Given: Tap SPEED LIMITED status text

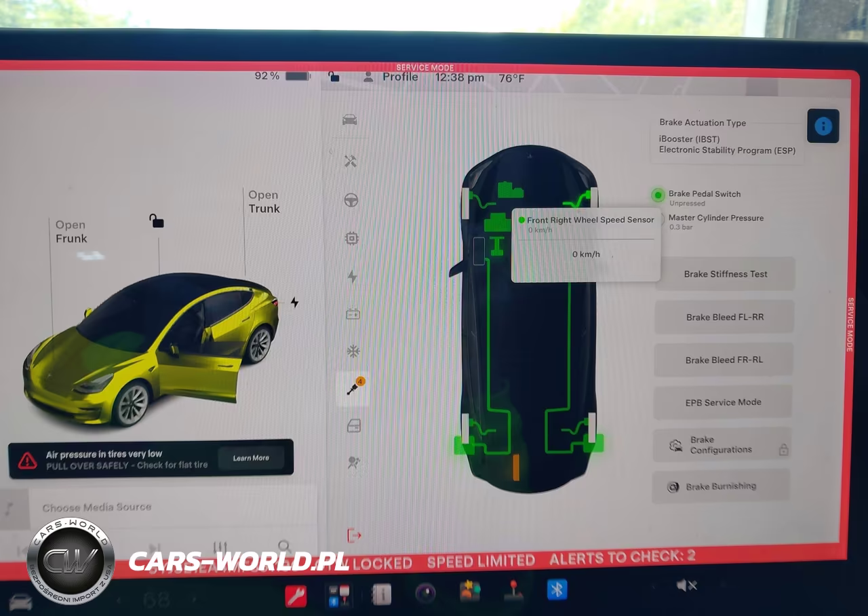Looking at the screenshot, I should [x=481, y=561].
